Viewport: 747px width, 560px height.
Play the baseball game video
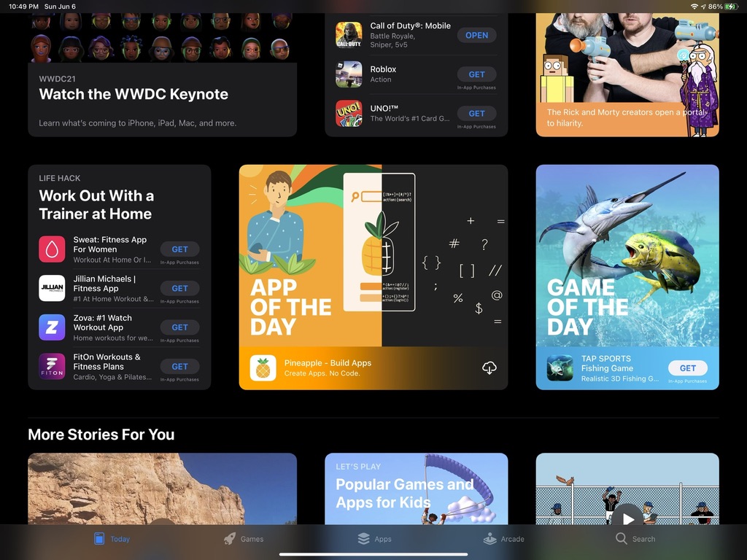click(628, 518)
